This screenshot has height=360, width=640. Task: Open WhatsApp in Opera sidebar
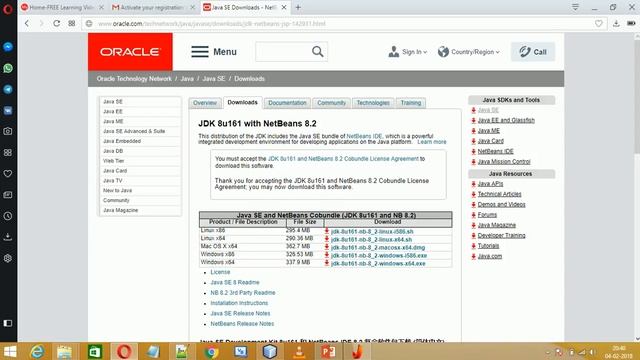(x=8, y=68)
